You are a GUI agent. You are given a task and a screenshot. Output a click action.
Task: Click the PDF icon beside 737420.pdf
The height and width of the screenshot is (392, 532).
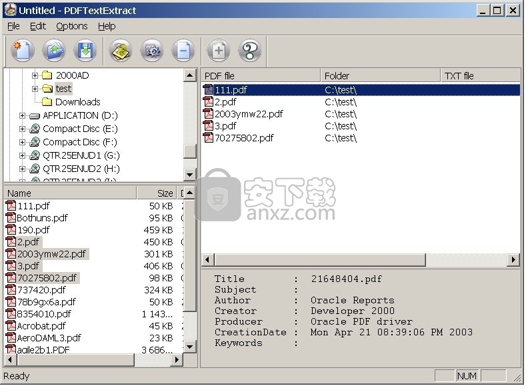(11, 290)
